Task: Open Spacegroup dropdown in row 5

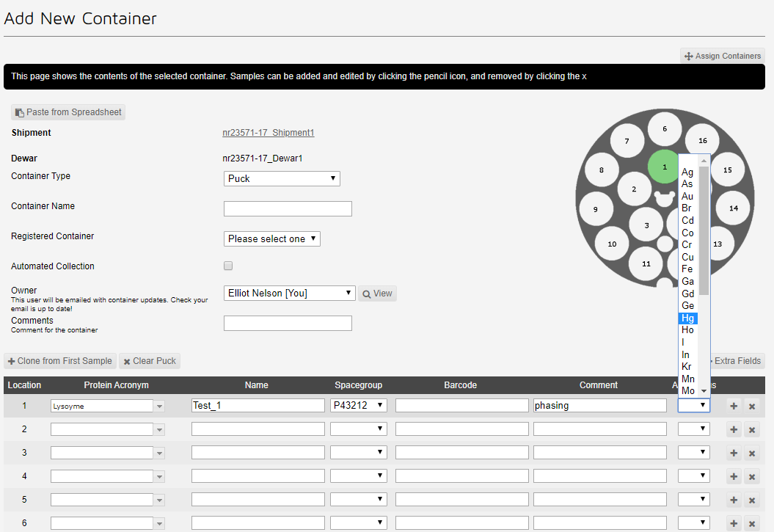Action: 358,499
